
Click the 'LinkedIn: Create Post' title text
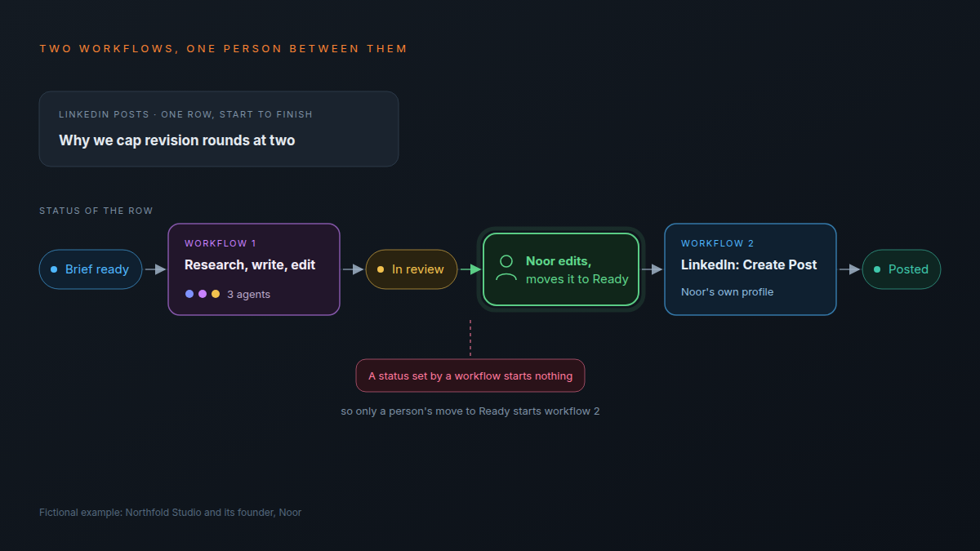coord(749,265)
